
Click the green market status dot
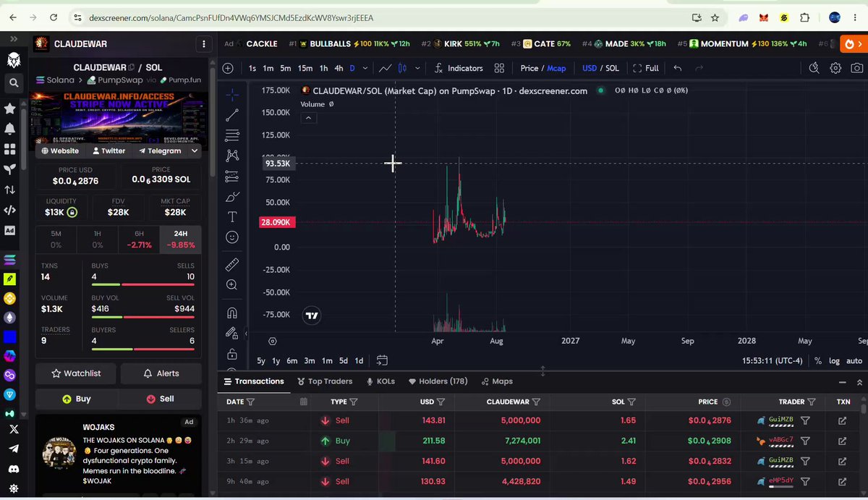[601, 90]
